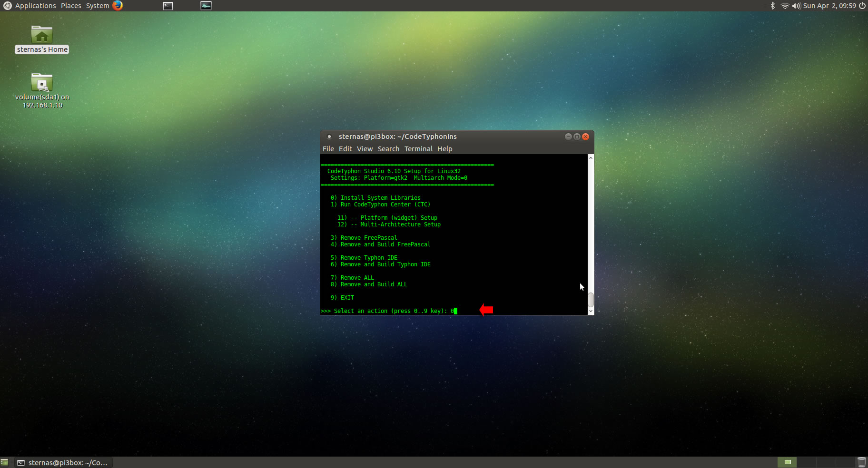Click the 'Multi-Architecture Setup' line

389,224
